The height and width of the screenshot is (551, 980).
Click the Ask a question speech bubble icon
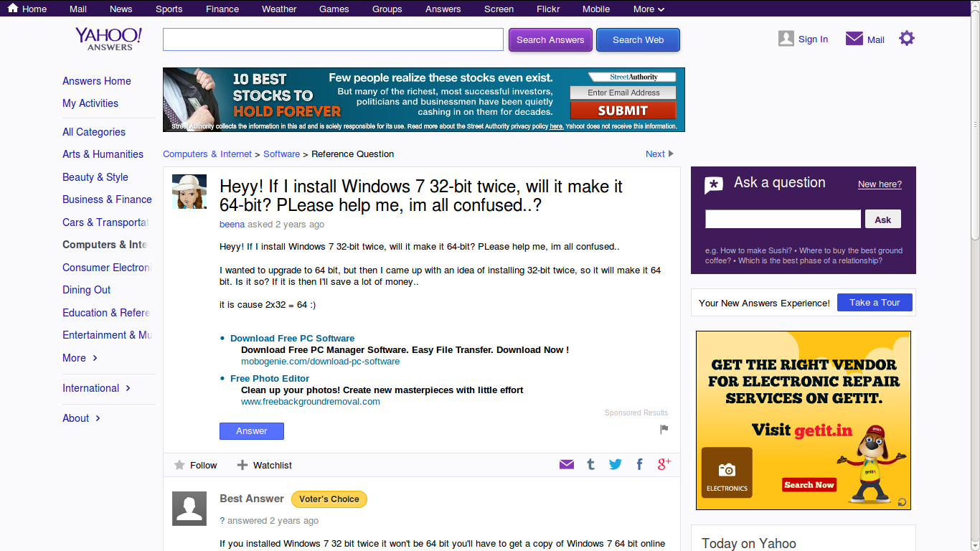pos(714,186)
